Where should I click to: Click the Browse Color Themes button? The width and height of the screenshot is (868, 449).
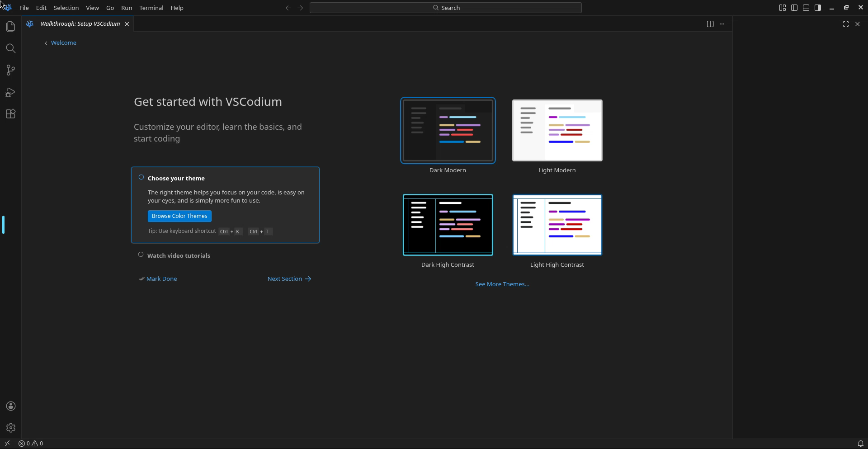tap(179, 216)
